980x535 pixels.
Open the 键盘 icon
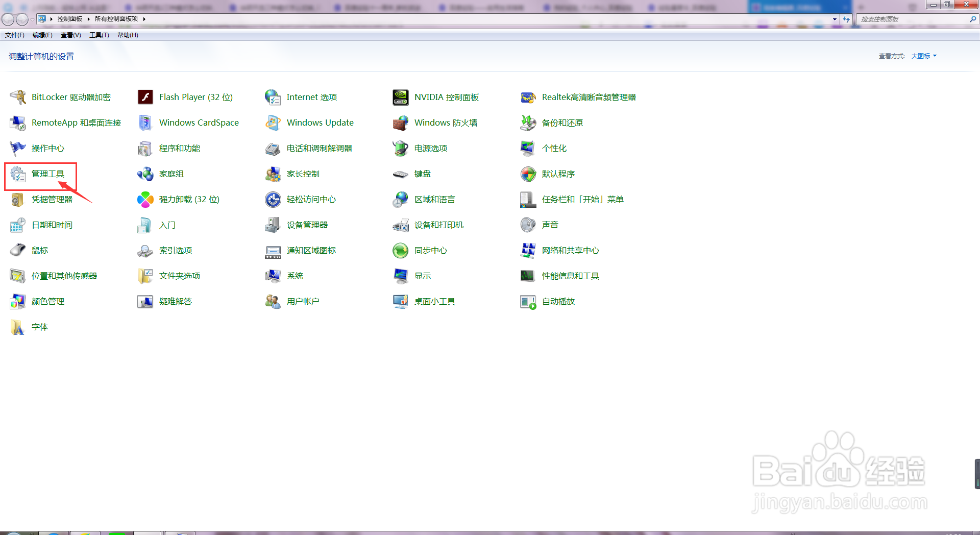click(401, 174)
